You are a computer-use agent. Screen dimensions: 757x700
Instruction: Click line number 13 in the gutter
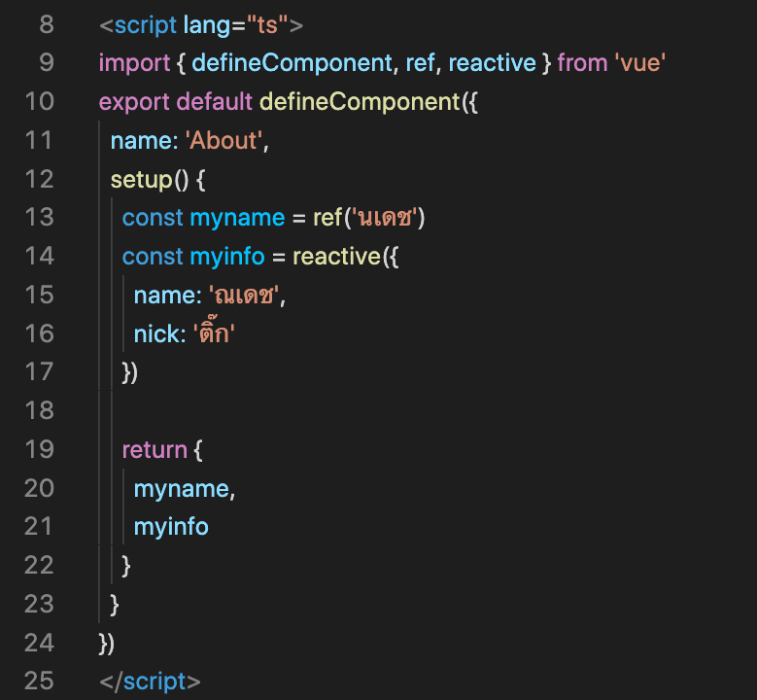click(39, 218)
